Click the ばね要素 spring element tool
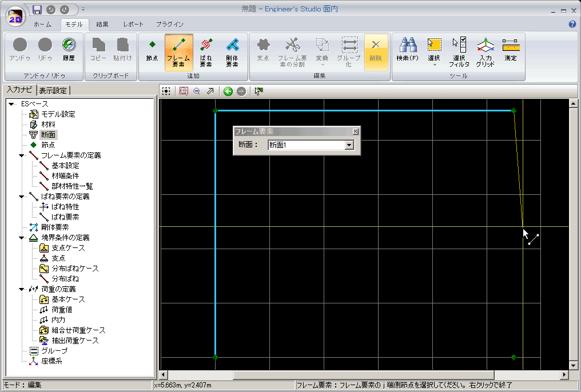The height and width of the screenshot is (392, 581). point(206,52)
